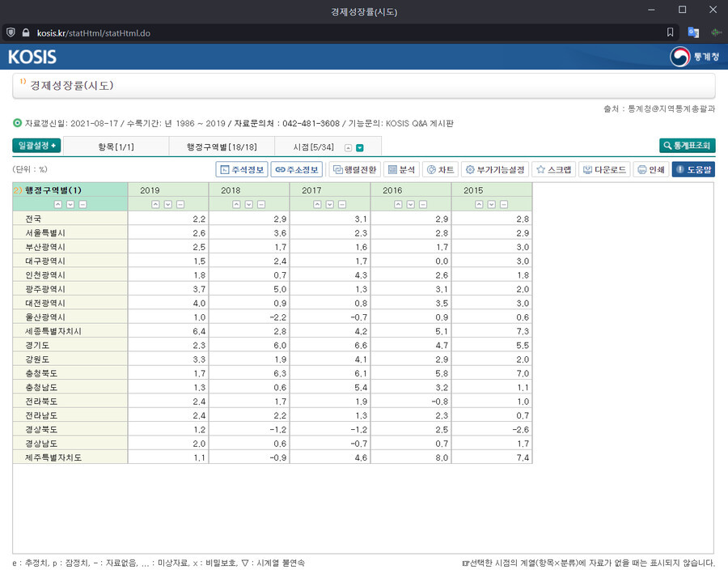Click the 스크랩 star scrap icon

554,170
